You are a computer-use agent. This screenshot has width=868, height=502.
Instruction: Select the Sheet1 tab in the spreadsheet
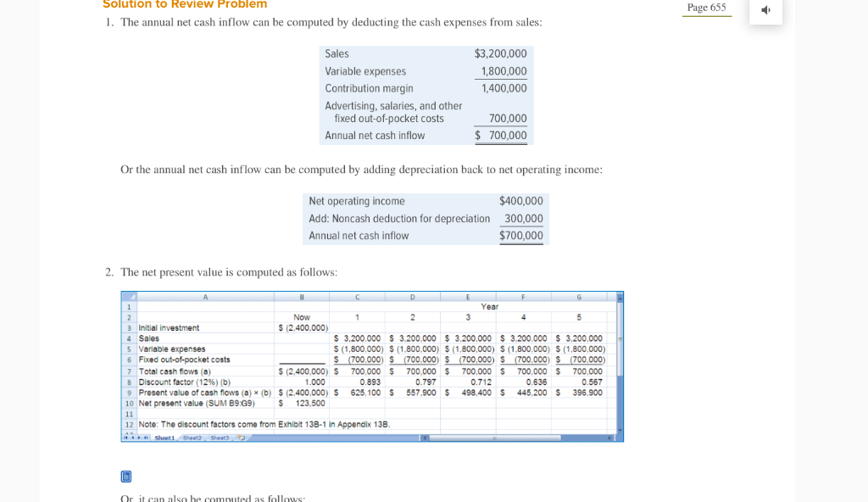tap(164, 438)
